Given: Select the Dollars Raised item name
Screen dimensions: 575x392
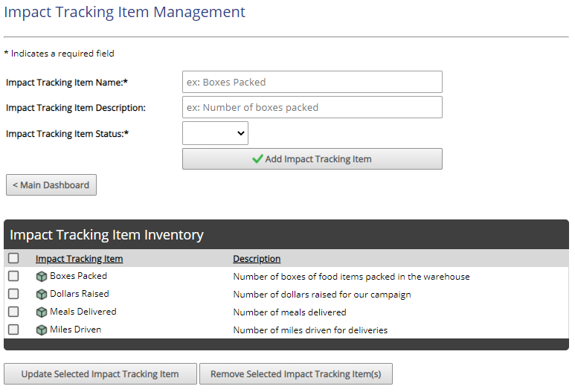Looking at the screenshot, I should click(80, 294).
